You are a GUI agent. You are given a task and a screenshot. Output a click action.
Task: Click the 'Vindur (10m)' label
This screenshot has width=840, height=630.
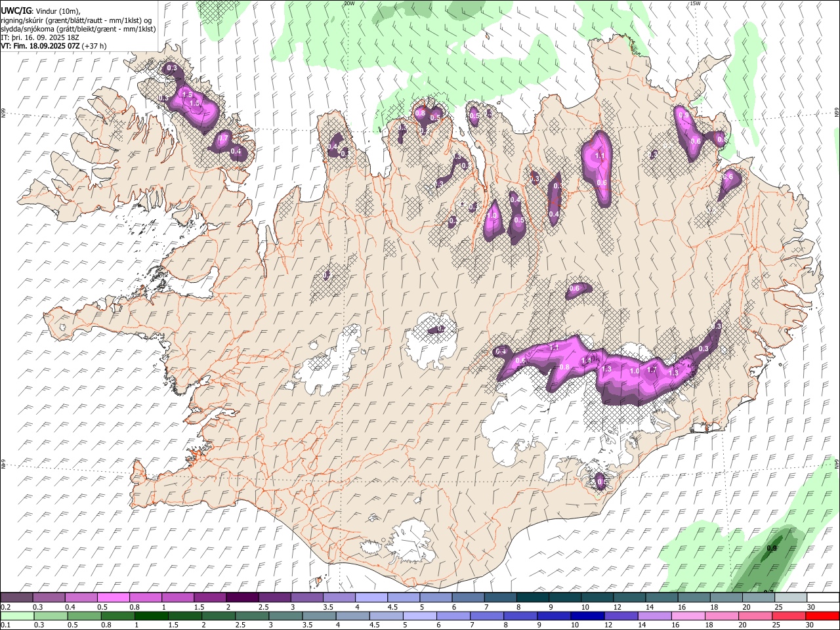[57, 11]
